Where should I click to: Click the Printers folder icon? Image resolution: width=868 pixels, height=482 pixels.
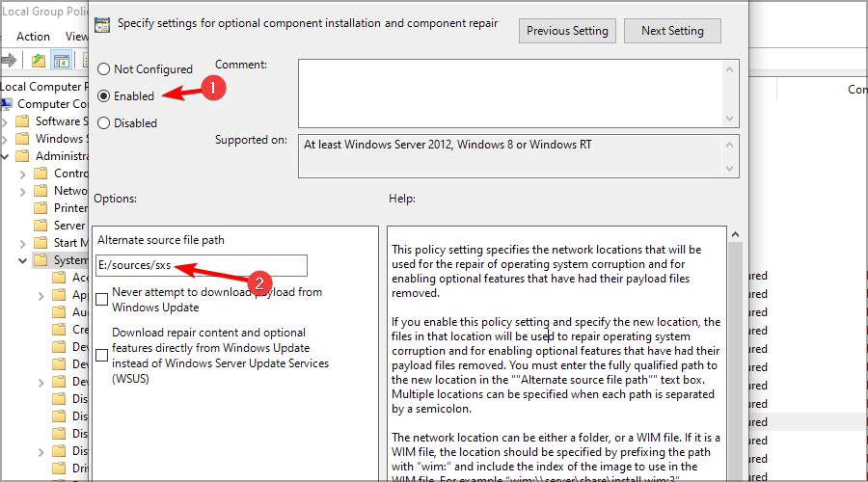click(x=41, y=208)
